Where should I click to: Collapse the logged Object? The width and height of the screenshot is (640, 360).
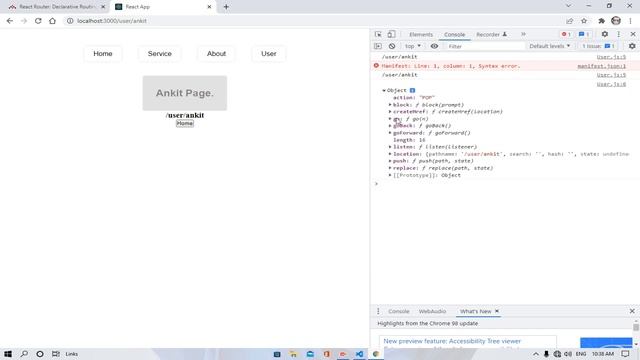pyautogui.click(x=384, y=90)
